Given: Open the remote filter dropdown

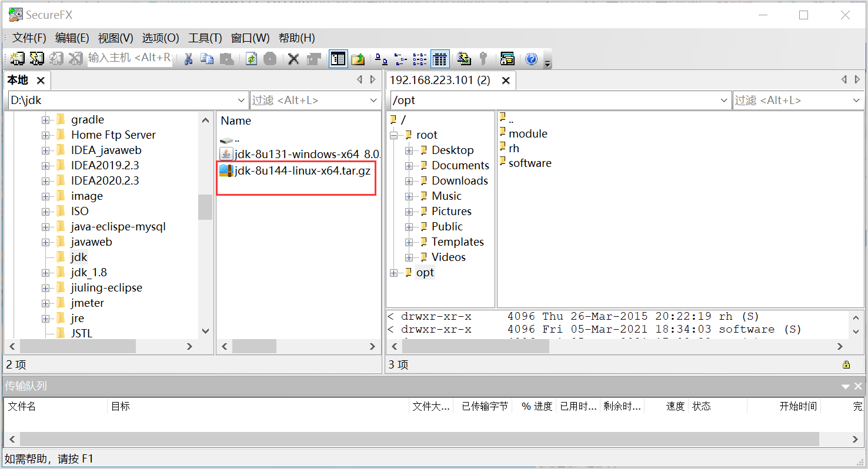Looking at the screenshot, I should click(856, 101).
